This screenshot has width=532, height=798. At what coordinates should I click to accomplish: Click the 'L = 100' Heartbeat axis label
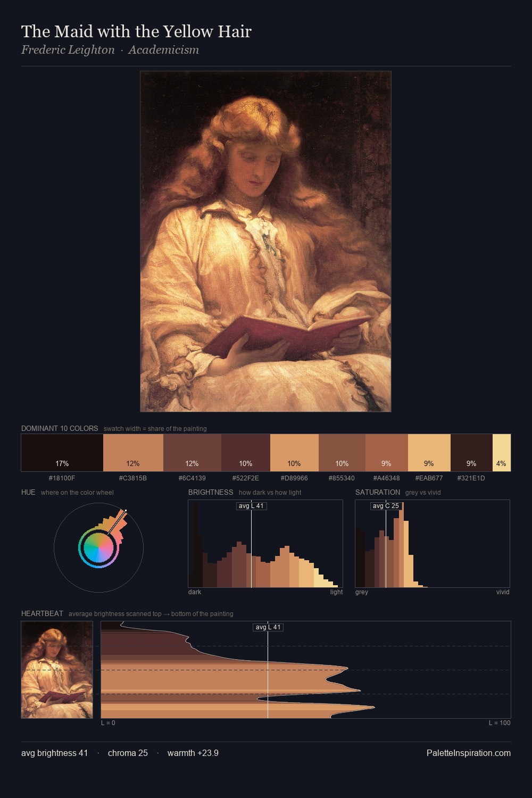tap(500, 723)
